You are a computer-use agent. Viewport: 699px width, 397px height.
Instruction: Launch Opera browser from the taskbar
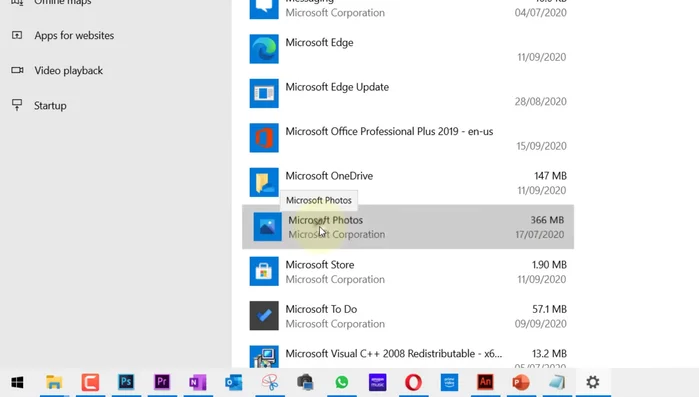(413, 382)
